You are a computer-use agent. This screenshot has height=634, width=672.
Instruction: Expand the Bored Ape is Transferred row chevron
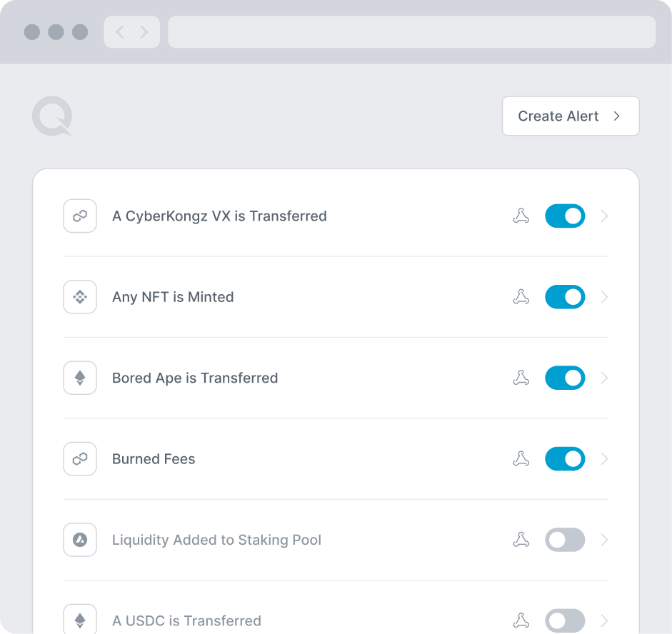click(x=605, y=378)
